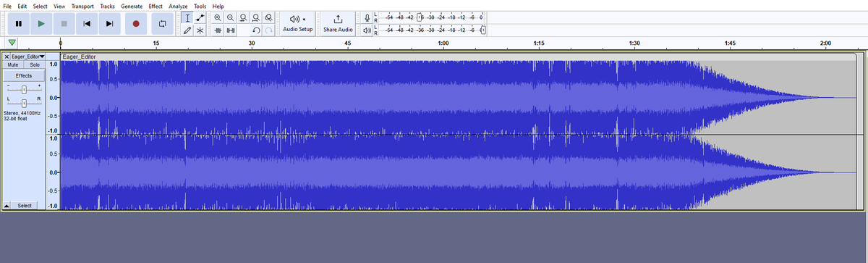Open the track Effects panel
The height and width of the screenshot is (263, 868).
[24, 75]
